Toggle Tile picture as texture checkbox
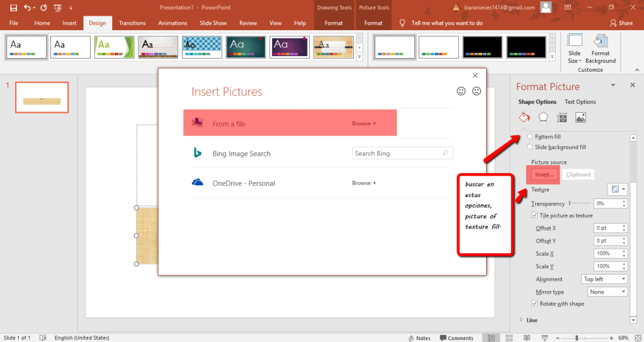 point(535,215)
